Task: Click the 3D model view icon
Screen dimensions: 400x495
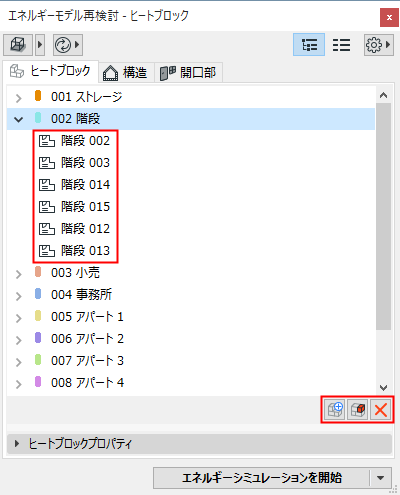Action: tap(18, 45)
